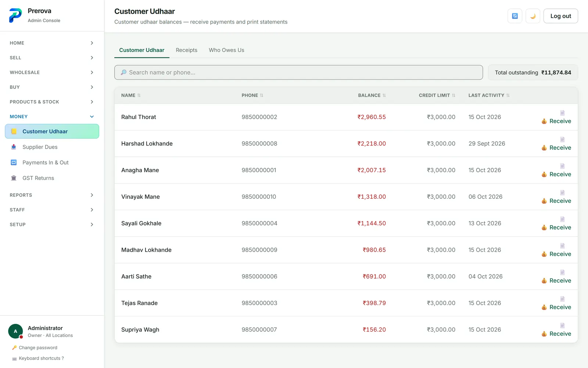Click the Log out button

point(560,16)
